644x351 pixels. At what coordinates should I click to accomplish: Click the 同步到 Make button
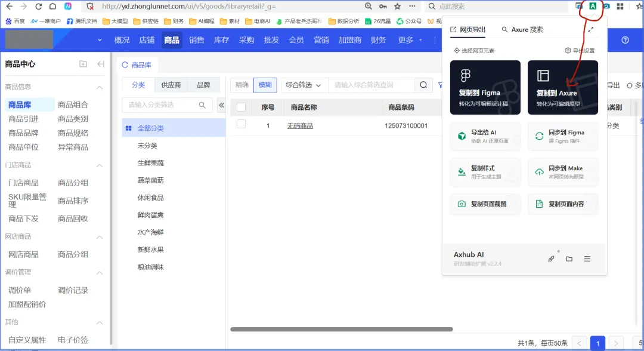tap(563, 172)
